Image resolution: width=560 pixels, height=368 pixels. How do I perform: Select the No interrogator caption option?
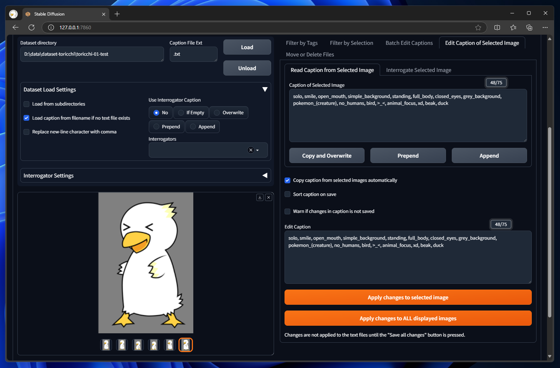point(161,113)
